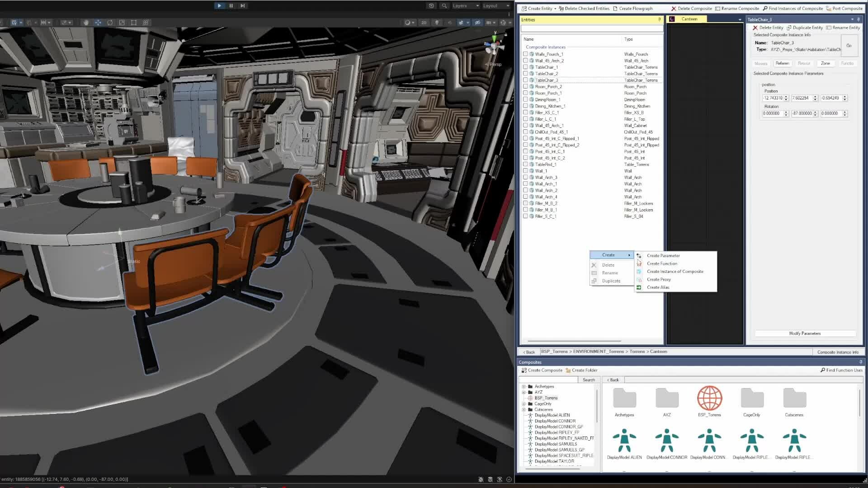Select the Rect transform tool

[x=134, y=23]
